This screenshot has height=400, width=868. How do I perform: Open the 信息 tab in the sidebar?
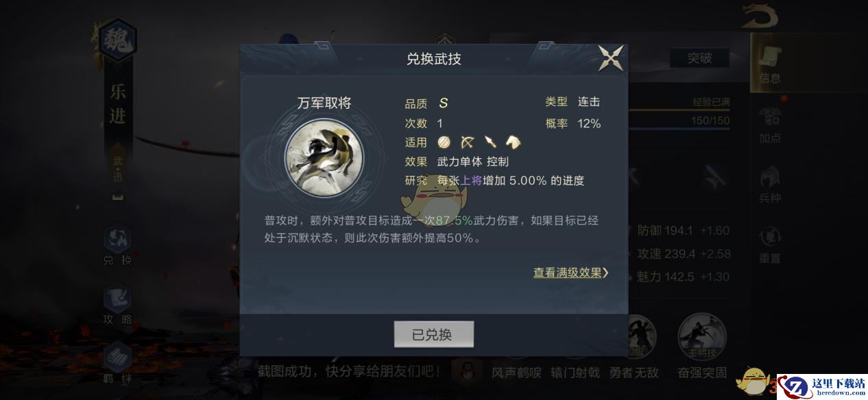click(x=770, y=63)
